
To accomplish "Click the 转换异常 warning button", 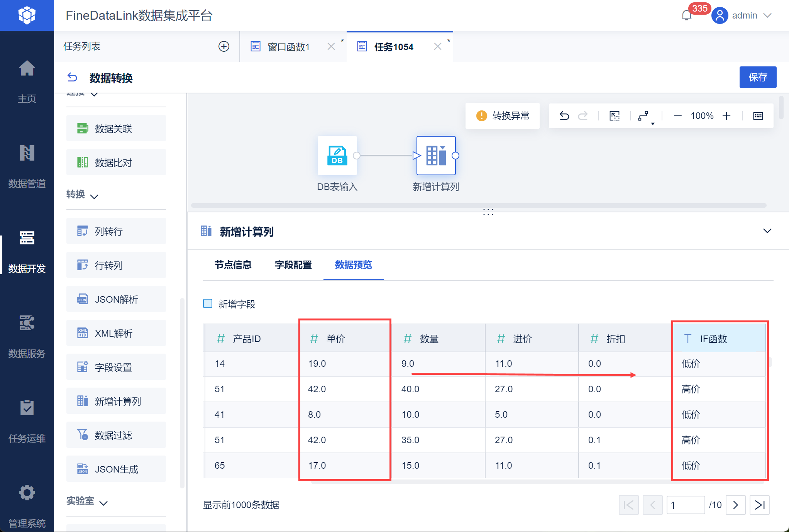I will [x=503, y=116].
